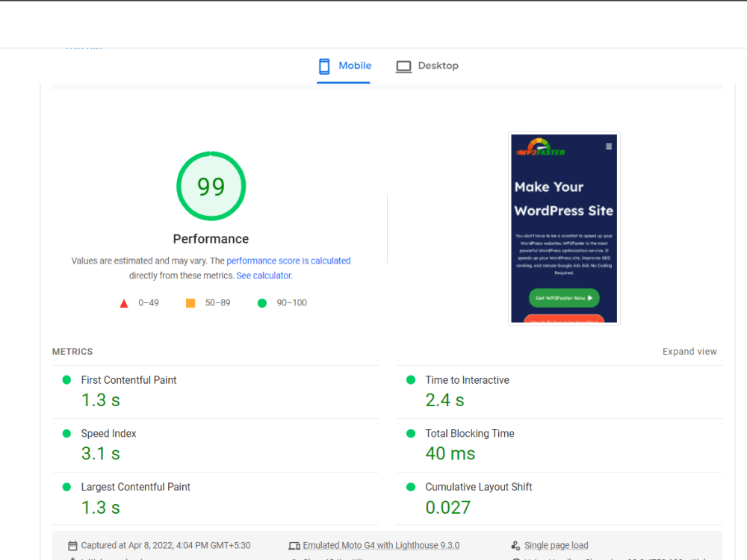
Task: Click the 'Captured at Apr 8, 2022' text
Action: click(x=165, y=545)
